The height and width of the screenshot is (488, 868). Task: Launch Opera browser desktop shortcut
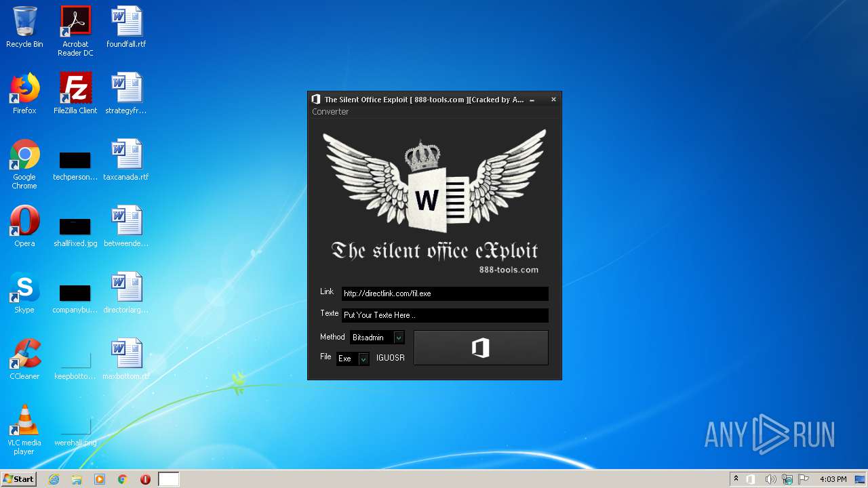pos(24,226)
